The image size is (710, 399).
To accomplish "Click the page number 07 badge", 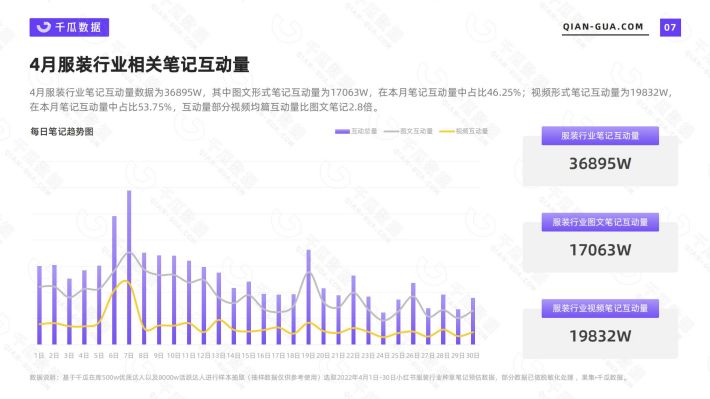I will pos(670,27).
